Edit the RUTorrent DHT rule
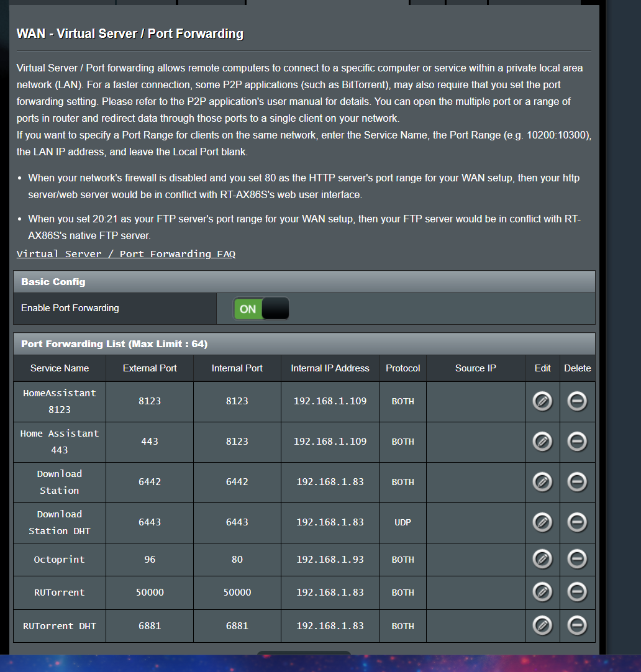The width and height of the screenshot is (641, 672). 542,626
